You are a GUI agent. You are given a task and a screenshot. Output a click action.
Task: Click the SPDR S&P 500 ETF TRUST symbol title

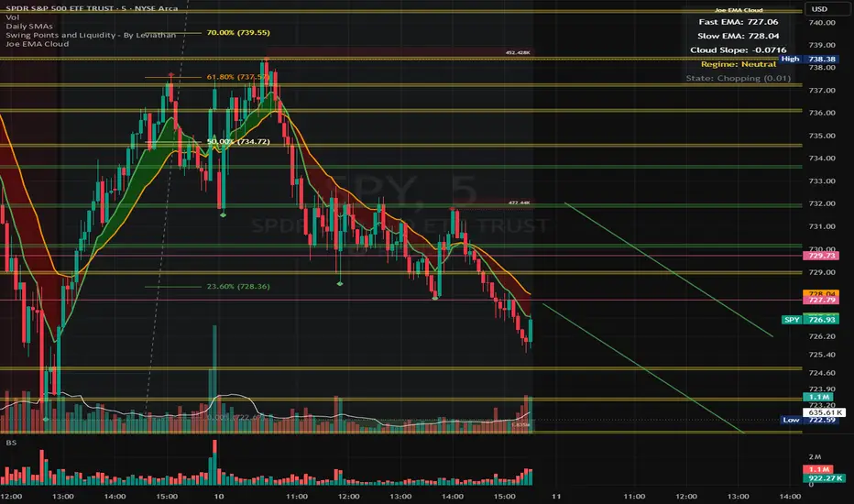click(92, 8)
